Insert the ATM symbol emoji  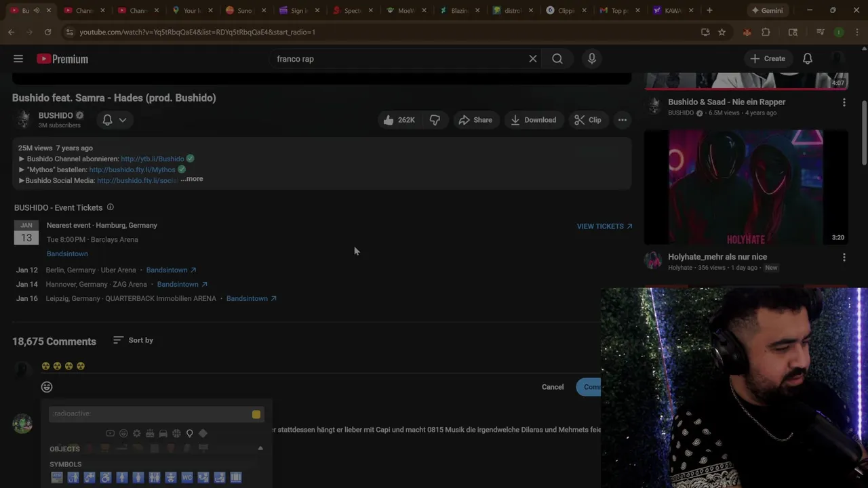[x=57, y=478]
